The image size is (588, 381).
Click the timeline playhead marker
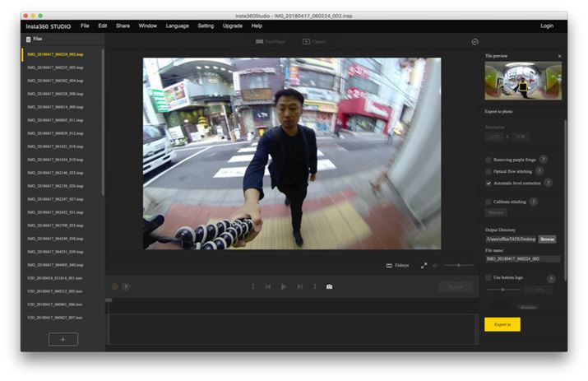pos(109,300)
